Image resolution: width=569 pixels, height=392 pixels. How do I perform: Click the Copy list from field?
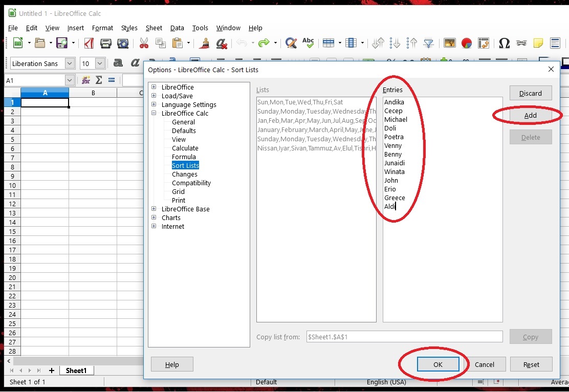point(405,337)
